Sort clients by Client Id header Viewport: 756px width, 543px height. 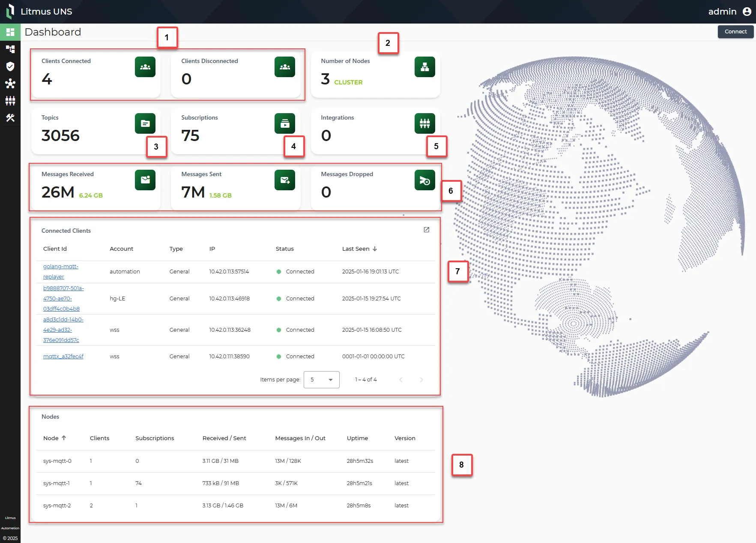point(55,249)
